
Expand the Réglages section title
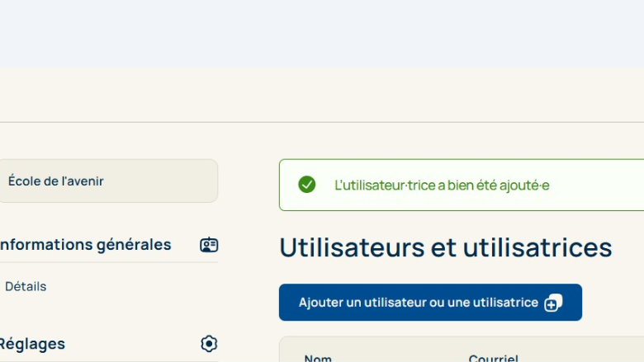point(31,344)
